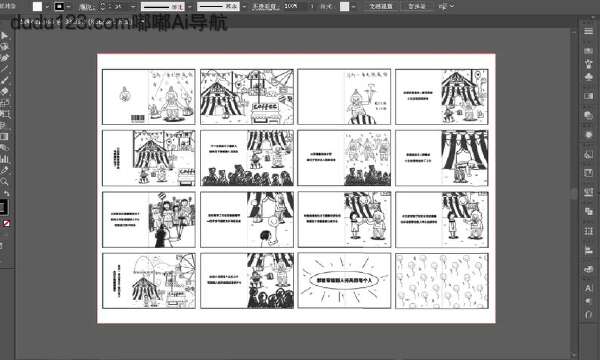
Task: Select the Zoom magnifier tool
Action: click(4, 181)
